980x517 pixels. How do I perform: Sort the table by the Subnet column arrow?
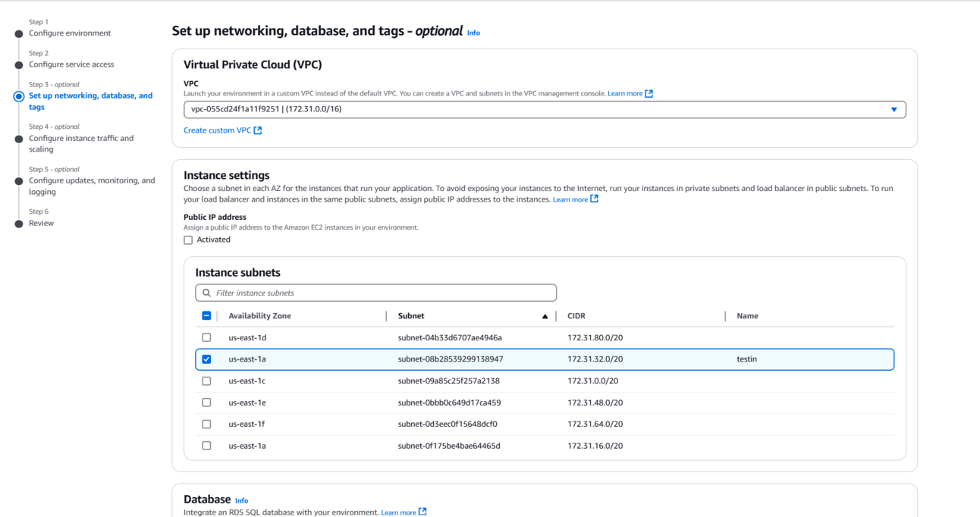545,316
